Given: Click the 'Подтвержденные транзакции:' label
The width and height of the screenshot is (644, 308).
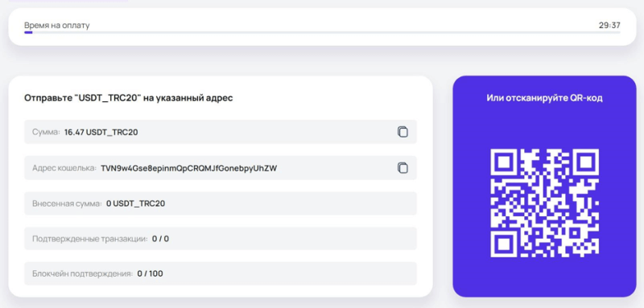Looking at the screenshot, I should pos(90,239).
